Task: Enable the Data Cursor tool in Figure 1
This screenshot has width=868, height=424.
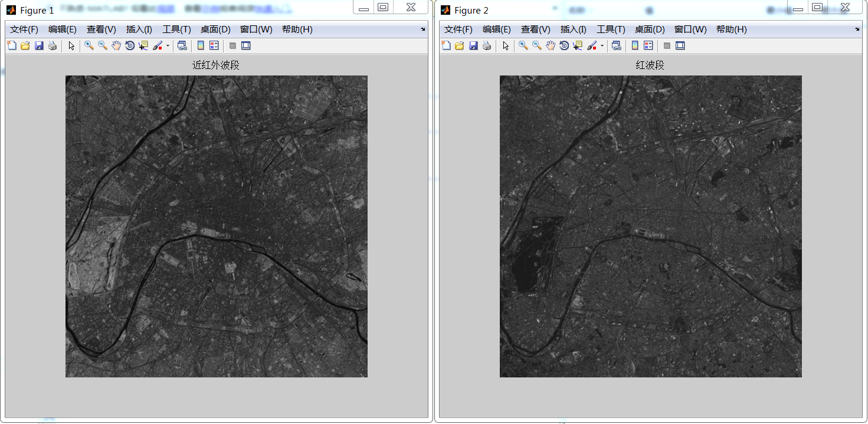Action: coord(143,45)
